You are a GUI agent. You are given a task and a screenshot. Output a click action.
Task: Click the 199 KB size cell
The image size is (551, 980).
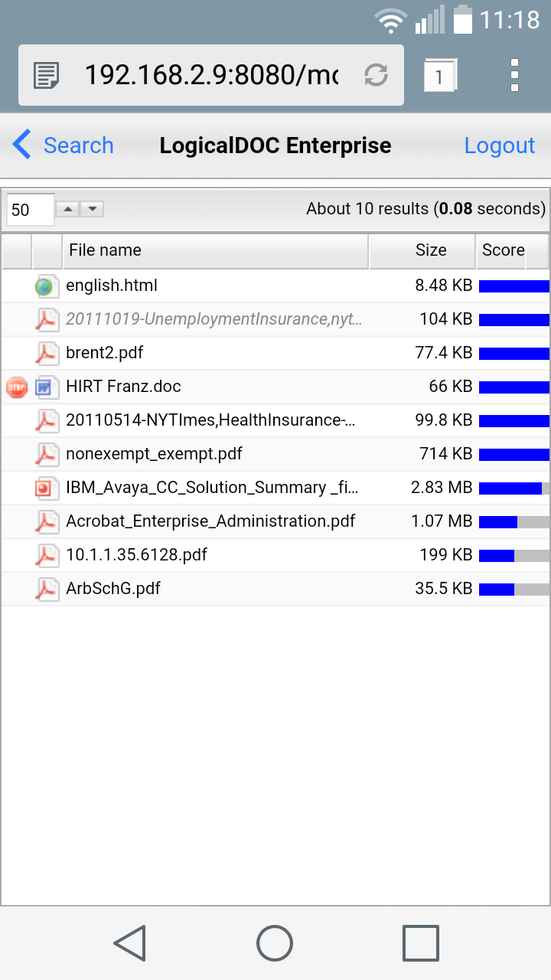pyautogui.click(x=446, y=555)
